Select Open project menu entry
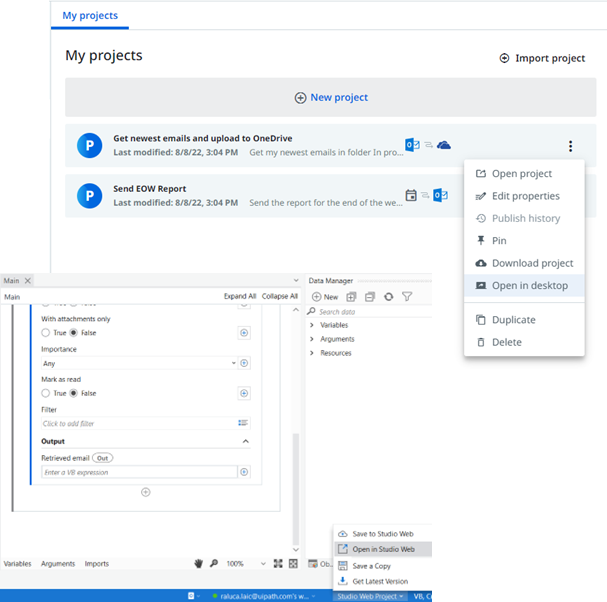This screenshot has width=607, height=602. tap(524, 173)
